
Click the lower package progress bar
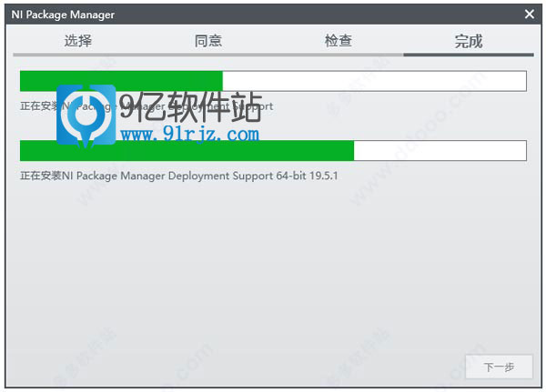pos(273,150)
